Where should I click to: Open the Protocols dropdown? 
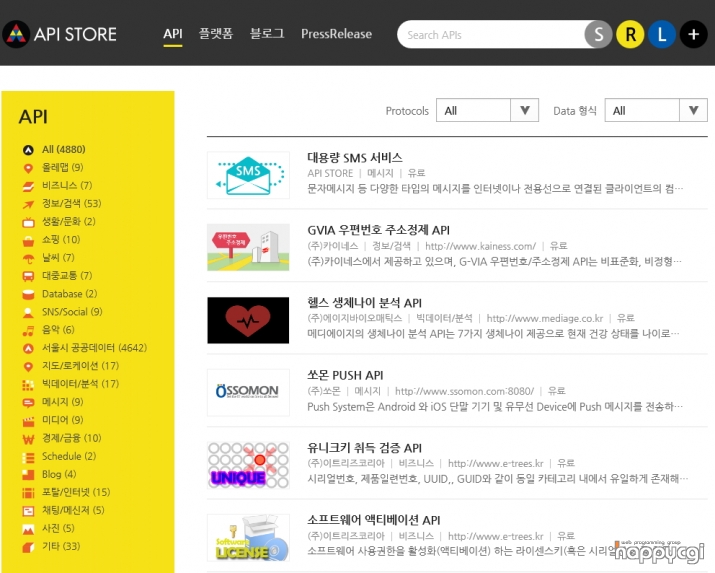[x=487, y=110]
